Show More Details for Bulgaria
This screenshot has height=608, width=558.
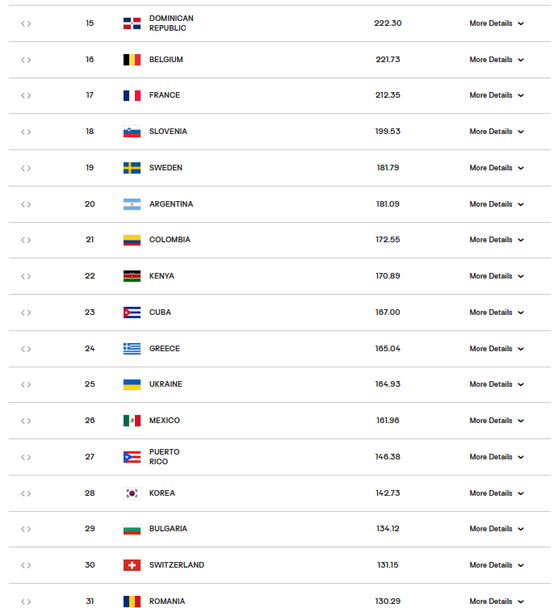point(496,529)
